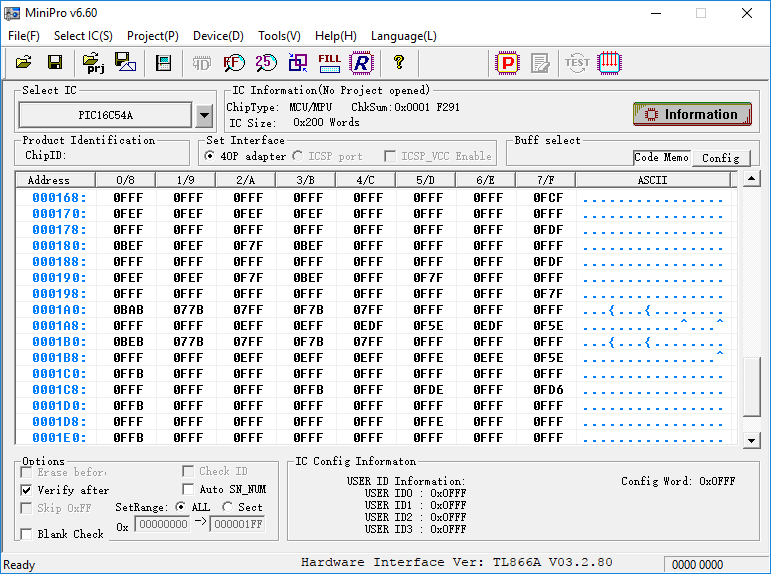Click the range start field 00000000
The height and width of the screenshot is (574, 771).
pos(163,524)
